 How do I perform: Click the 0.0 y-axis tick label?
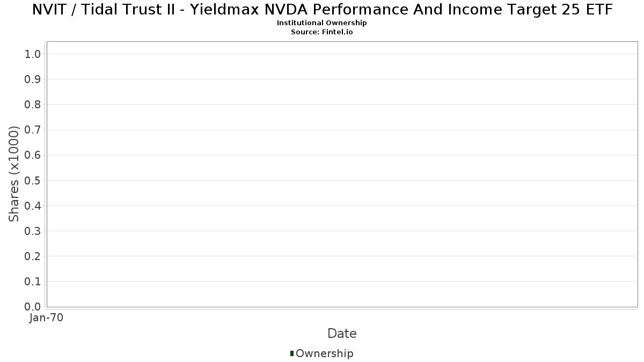pos(33,307)
